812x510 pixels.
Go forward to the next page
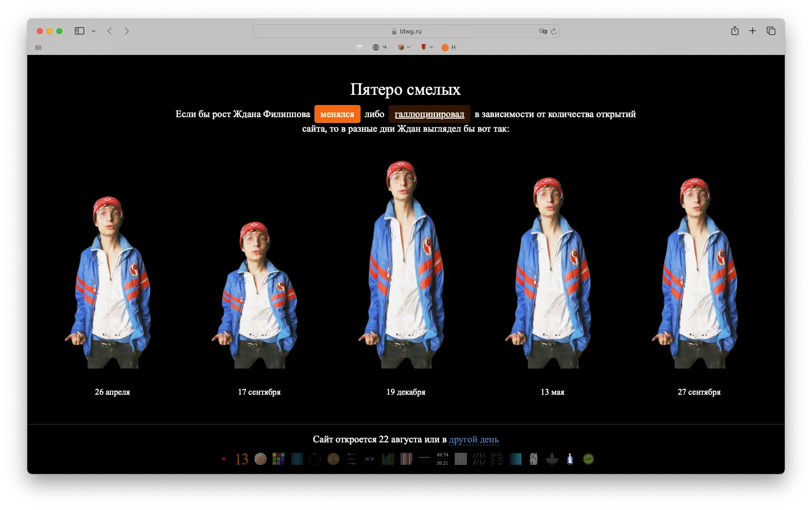[126, 31]
